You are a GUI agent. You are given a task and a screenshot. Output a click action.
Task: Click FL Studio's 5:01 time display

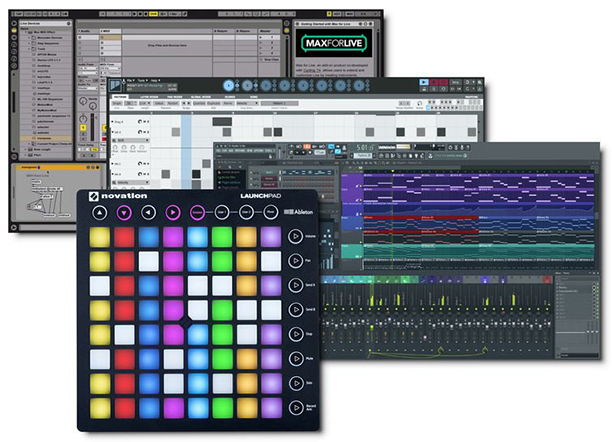363,148
